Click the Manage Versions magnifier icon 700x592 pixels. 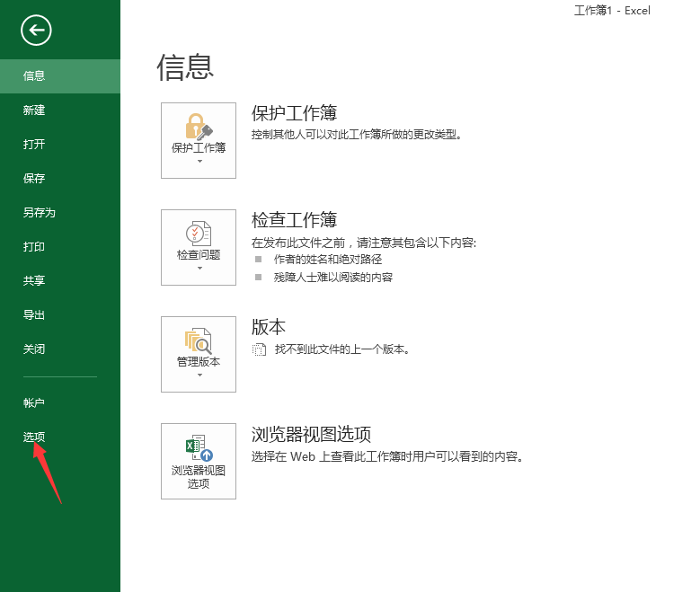click(x=199, y=340)
